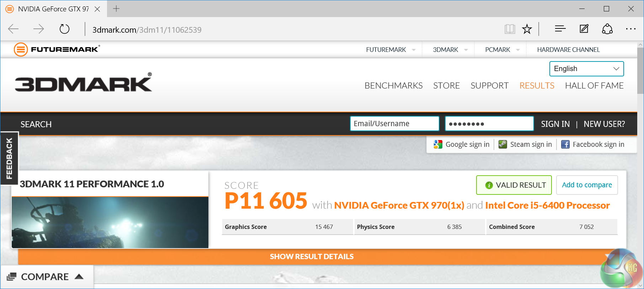Click the Graphics Score label
The width and height of the screenshot is (644, 289).
[246, 227]
